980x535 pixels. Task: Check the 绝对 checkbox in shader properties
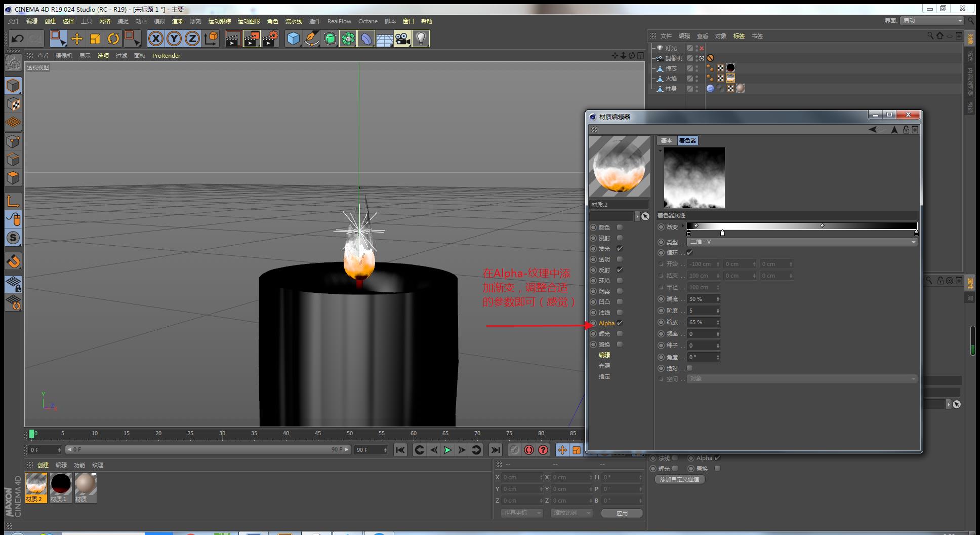[x=689, y=368]
